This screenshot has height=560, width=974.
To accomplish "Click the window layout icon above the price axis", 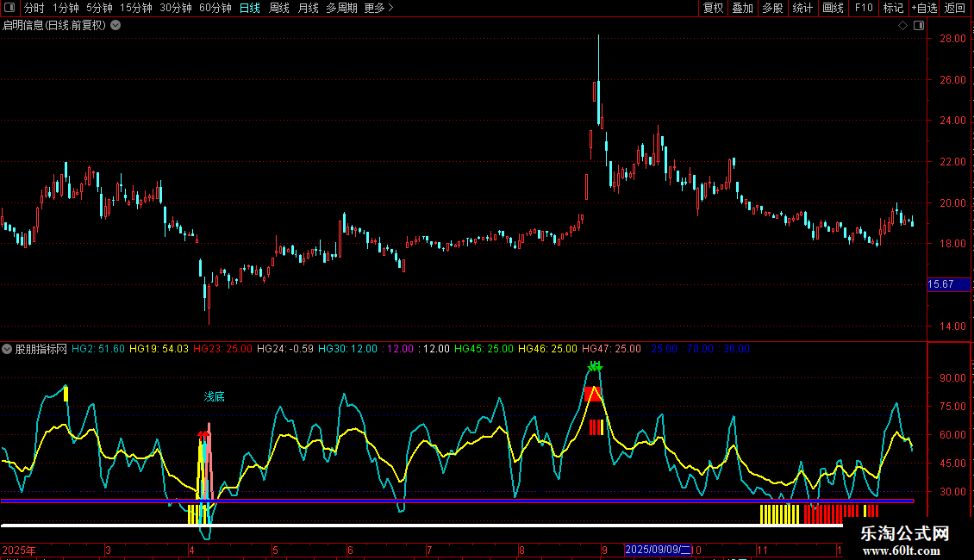I will (919, 26).
